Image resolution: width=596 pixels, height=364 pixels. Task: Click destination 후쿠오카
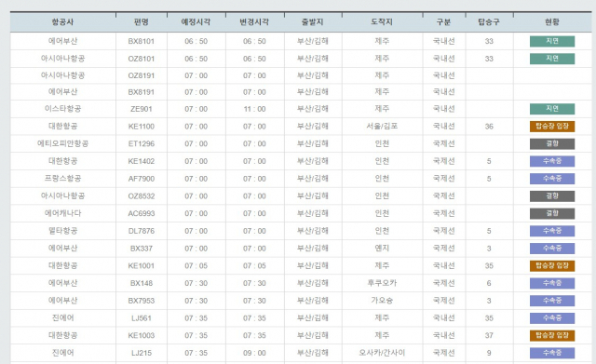382,283
